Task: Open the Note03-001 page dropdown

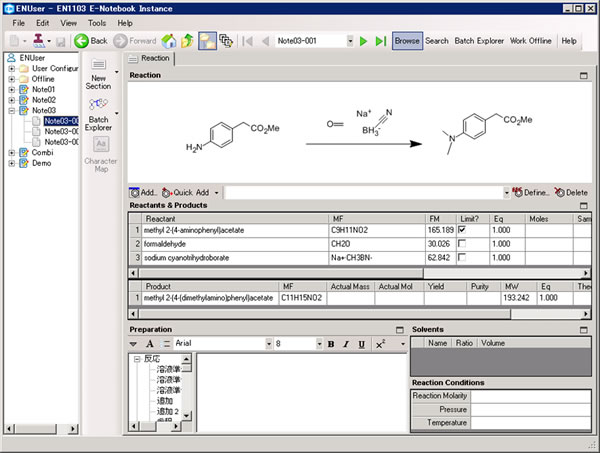Action: tap(349, 41)
